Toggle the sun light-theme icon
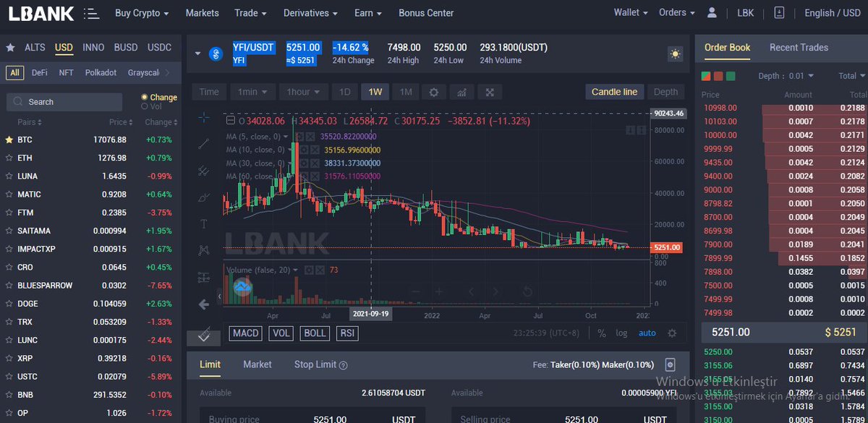Viewport: 868px width, 423px height. point(674,54)
